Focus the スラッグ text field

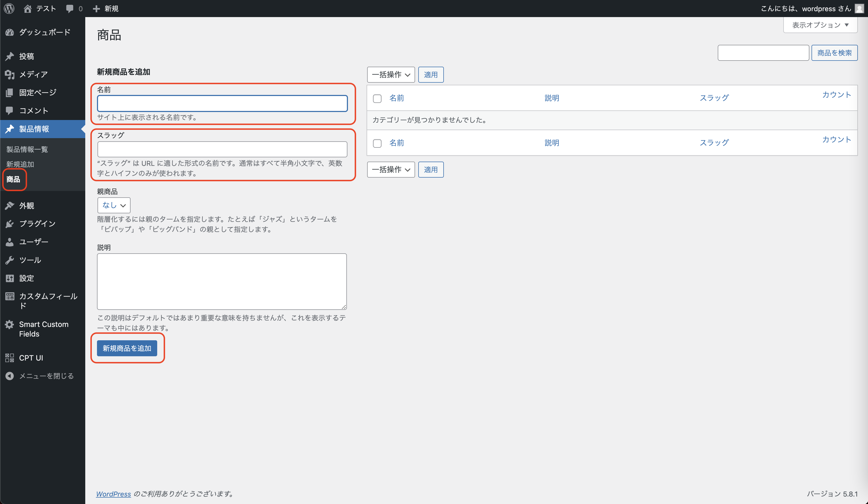pyautogui.click(x=222, y=149)
